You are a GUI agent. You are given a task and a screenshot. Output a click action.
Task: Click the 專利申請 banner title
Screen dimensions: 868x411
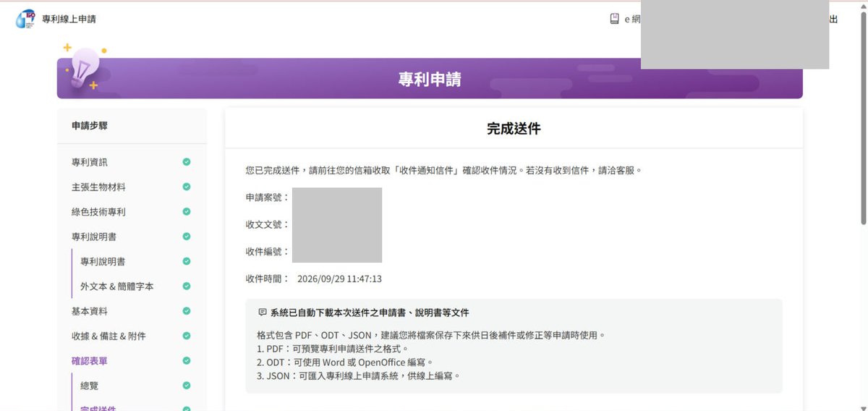coord(430,79)
